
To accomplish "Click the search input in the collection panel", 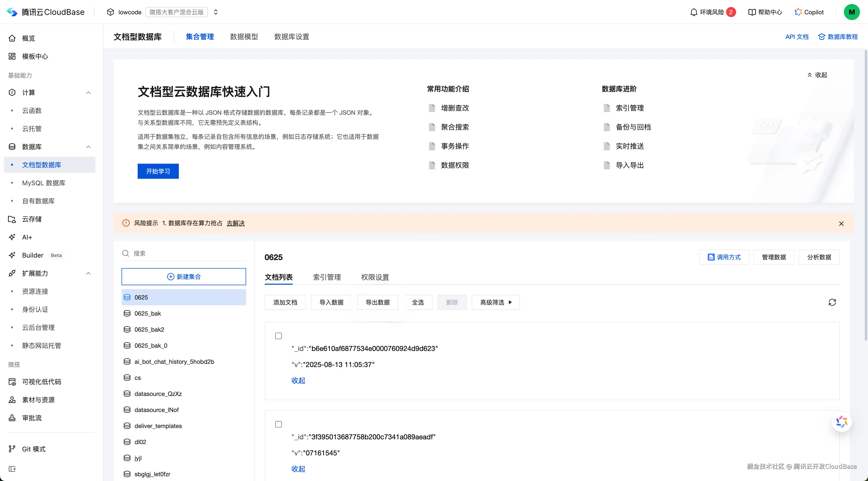I will pyautogui.click(x=184, y=253).
